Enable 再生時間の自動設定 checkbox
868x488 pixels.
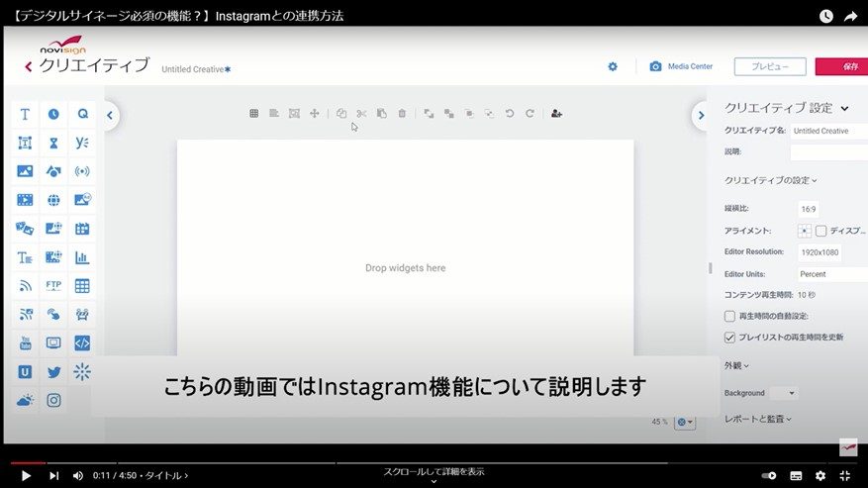tap(729, 317)
